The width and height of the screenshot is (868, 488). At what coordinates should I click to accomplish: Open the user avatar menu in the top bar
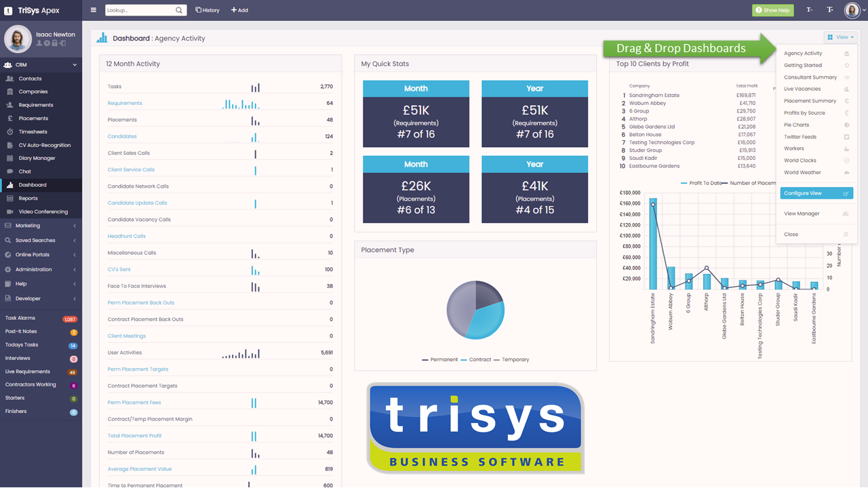[x=852, y=10]
